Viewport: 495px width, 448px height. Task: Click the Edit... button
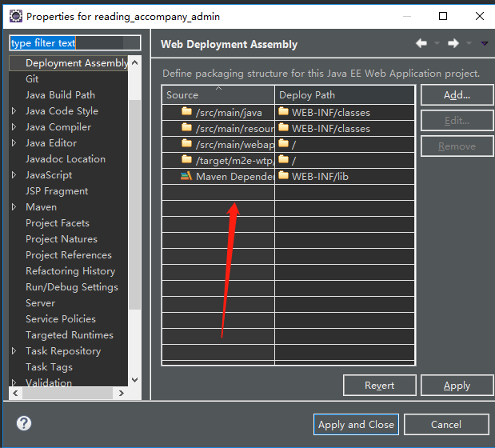tap(457, 121)
